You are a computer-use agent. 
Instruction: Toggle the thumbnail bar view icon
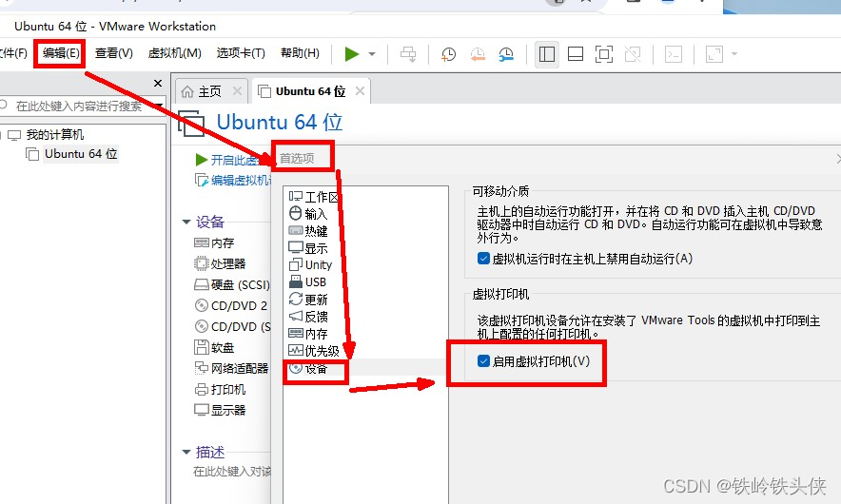(576, 54)
